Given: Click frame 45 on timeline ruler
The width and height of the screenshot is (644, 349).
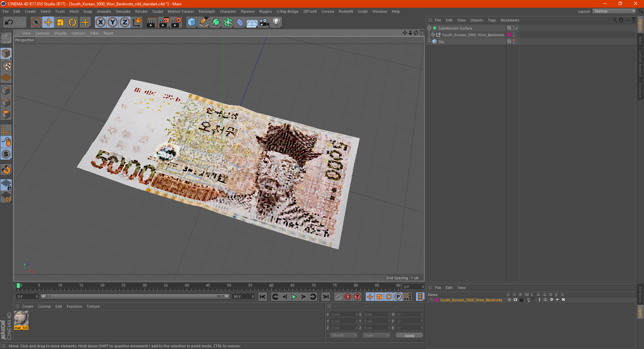Looking at the screenshot, I should [208, 286].
